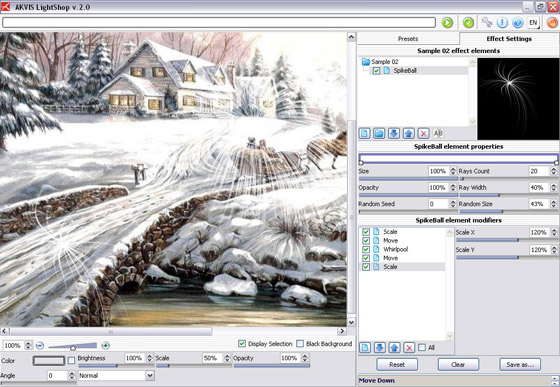
Task: Switch to the Presets tab
Action: tap(408, 39)
